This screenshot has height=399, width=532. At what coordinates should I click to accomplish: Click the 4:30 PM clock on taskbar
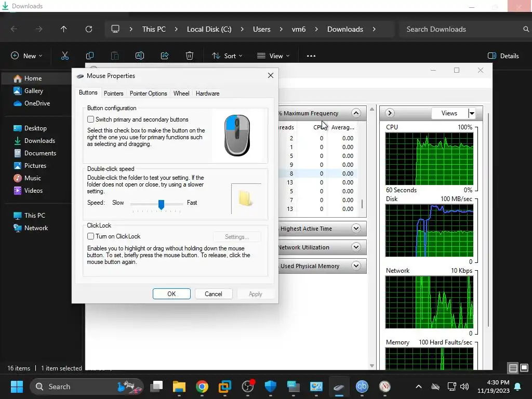point(498,382)
